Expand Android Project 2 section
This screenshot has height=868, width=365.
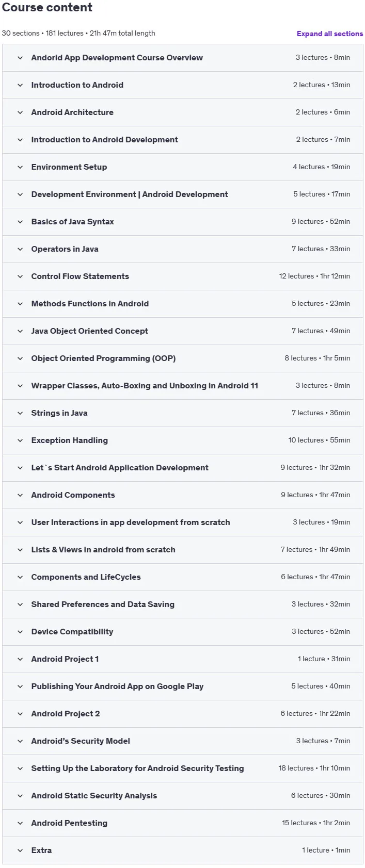click(x=183, y=714)
